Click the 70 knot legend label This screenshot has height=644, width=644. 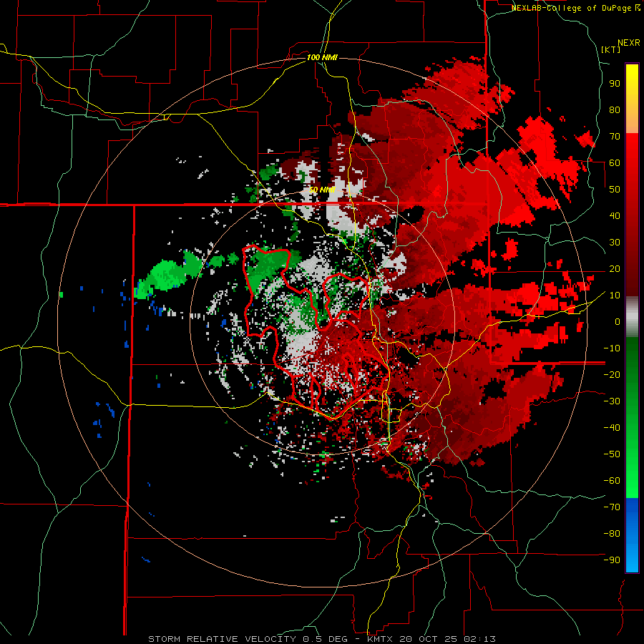(615, 137)
